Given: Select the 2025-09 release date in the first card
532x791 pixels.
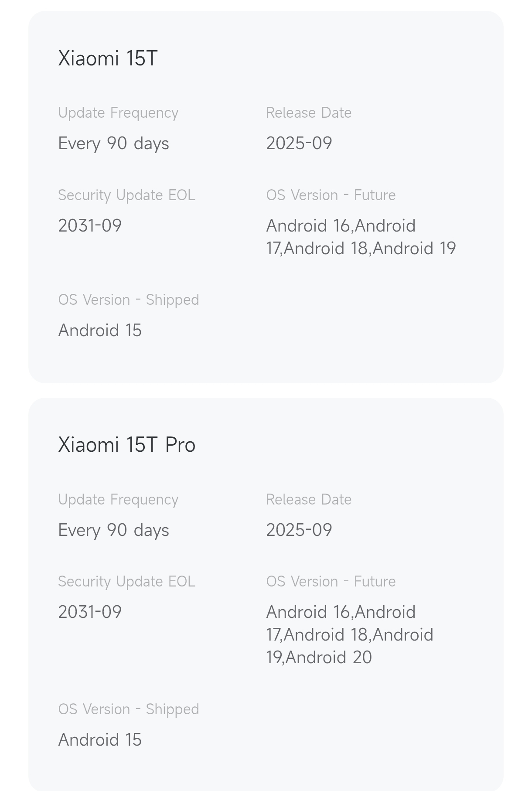Looking at the screenshot, I should pos(299,143).
